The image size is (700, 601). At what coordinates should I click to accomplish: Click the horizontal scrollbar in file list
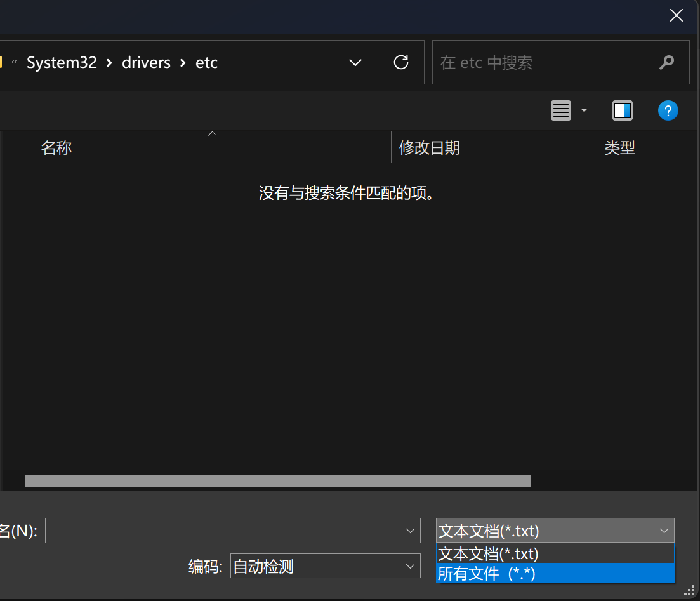coord(277,480)
